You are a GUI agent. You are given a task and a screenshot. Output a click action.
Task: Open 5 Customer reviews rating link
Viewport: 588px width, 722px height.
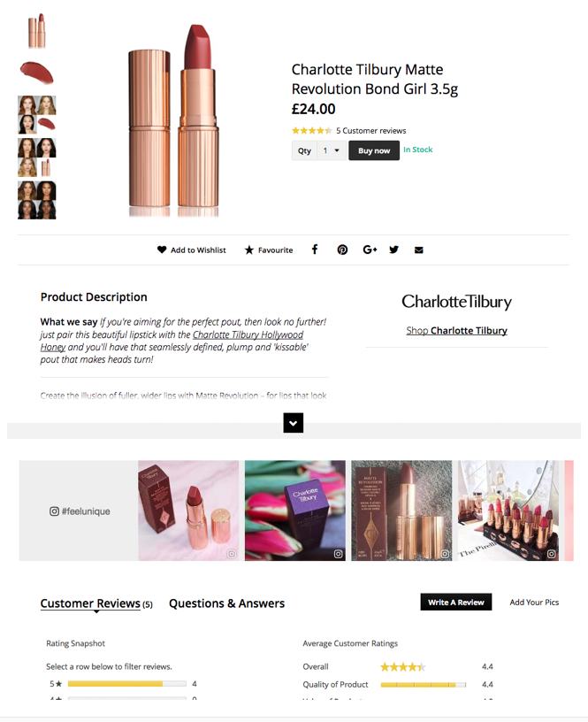pos(370,131)
